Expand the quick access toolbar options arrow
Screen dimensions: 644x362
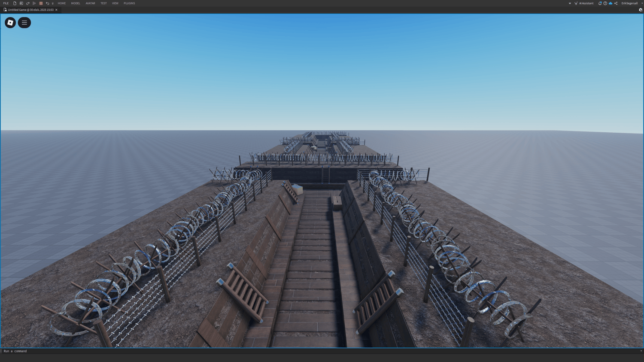[x=53, y=3]
